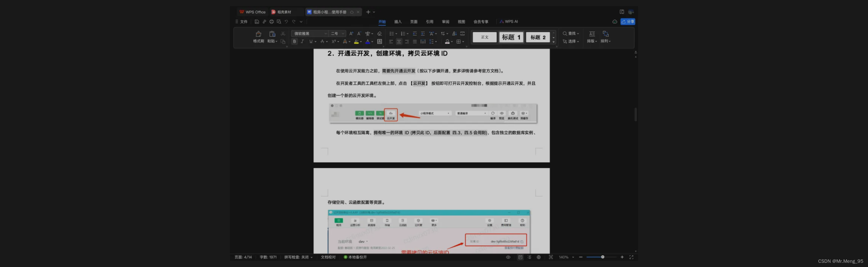Switch to the View (视图) tab
Screen dimensions: 868x267
pyautogui.click(x=461, y=22)
